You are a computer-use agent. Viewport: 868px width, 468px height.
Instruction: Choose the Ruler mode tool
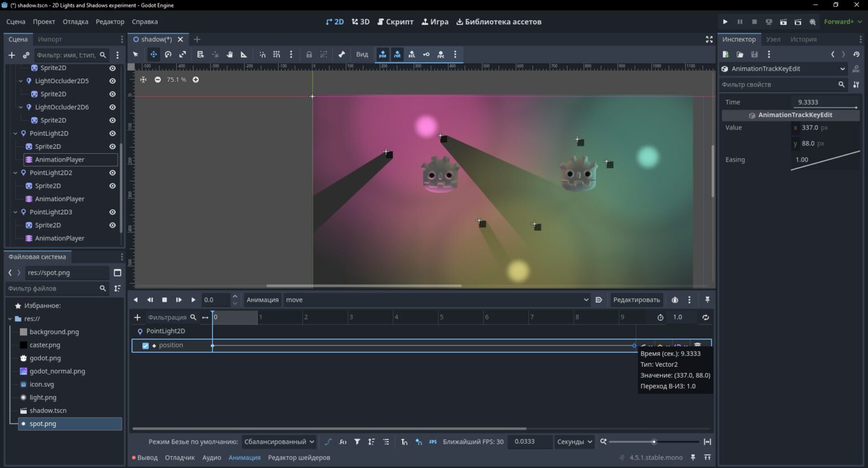244,54
